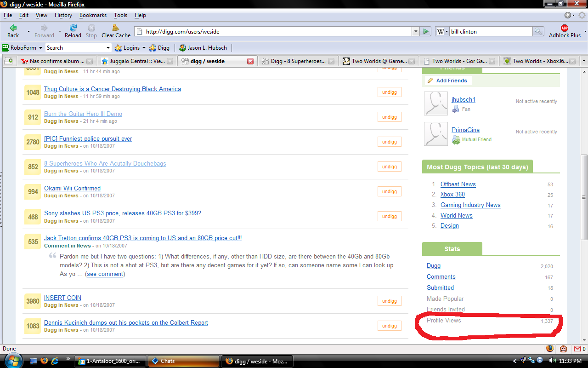Click the green Go arrow beside URL
This screenshot has height=368, width=588.
click(426, 32)
